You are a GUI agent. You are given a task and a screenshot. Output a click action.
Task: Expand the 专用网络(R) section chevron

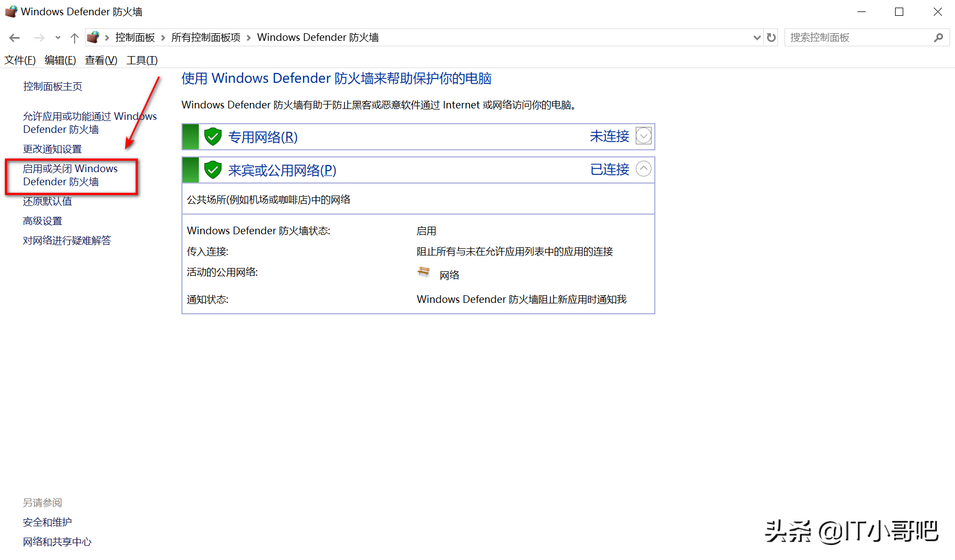pyautogui.click(x=643, y=136)
